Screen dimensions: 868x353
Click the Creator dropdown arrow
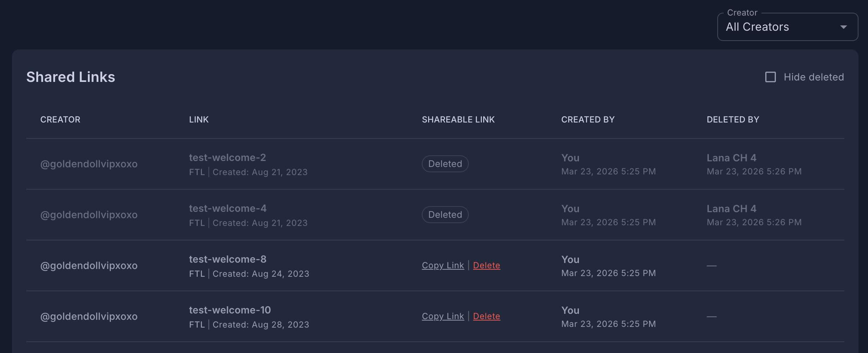coord(843,27)
